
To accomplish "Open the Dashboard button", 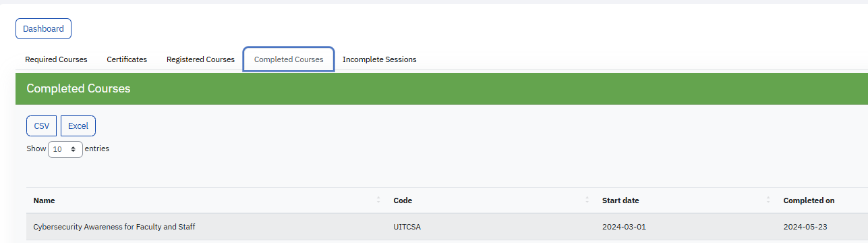I will pos(43,29).
